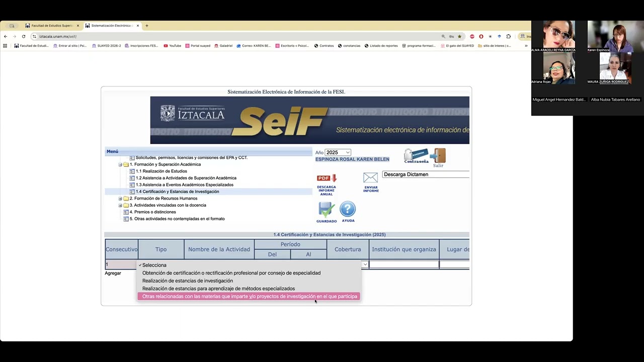Open the Listado de reportes bookmark
Screen dimensions: 644x362
[381, 46]
